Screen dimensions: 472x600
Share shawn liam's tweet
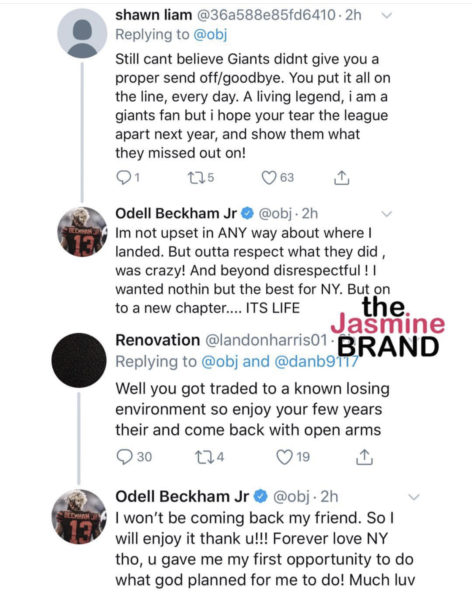(x=341, y=178)
